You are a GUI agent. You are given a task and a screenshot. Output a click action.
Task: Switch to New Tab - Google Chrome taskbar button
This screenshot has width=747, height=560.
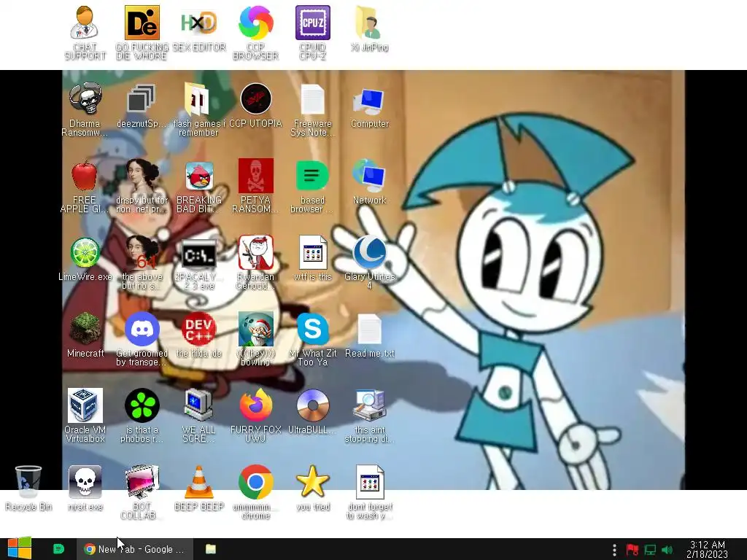pos(135,549)
